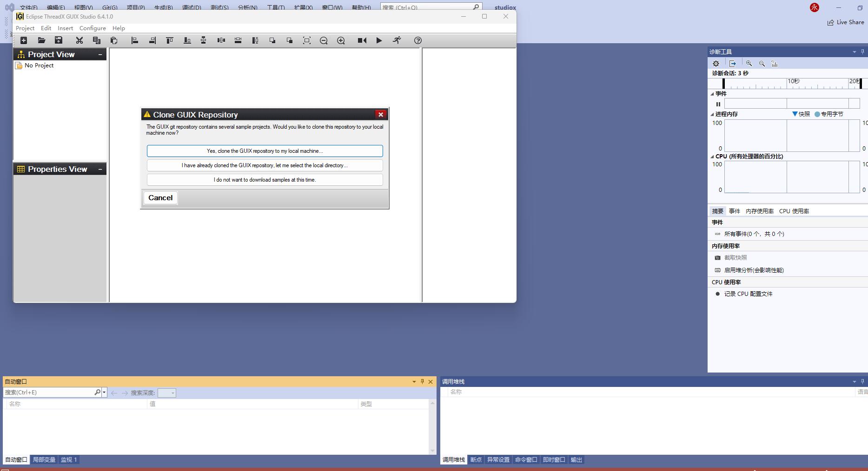This screenshot has height=471, width=868.
Task: Click the Move to Front icon
Action: point(272,40)
